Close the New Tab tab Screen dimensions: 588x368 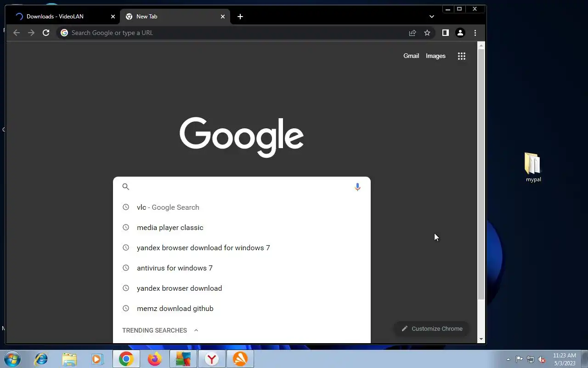click(223, 17)
